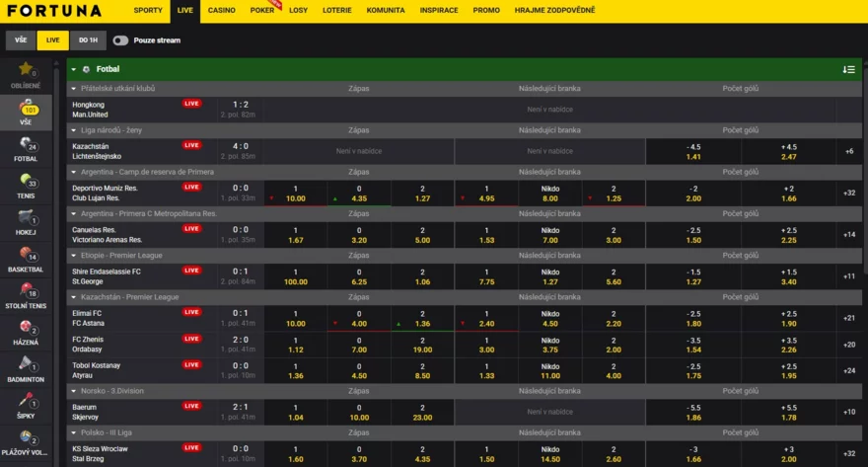The width and height of the screenshot is (868, 467).
Task: Open the SPORTY menu
Action: [148, 11]
